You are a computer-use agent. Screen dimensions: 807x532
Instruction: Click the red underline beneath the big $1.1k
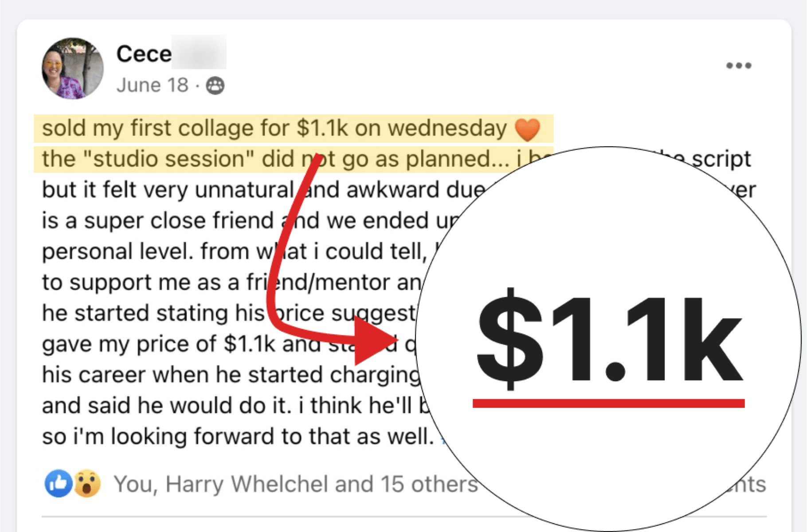pos(608,403)
